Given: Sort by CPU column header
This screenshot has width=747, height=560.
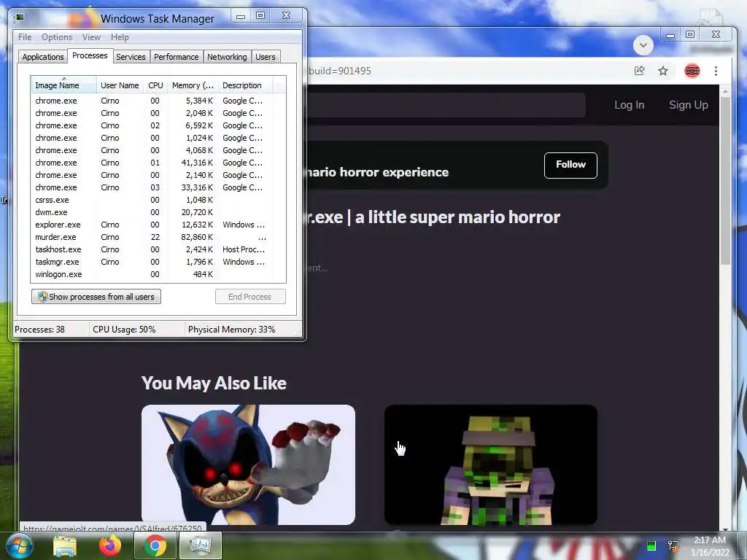Looking at the screenshot, I should [x=155, y=85].
